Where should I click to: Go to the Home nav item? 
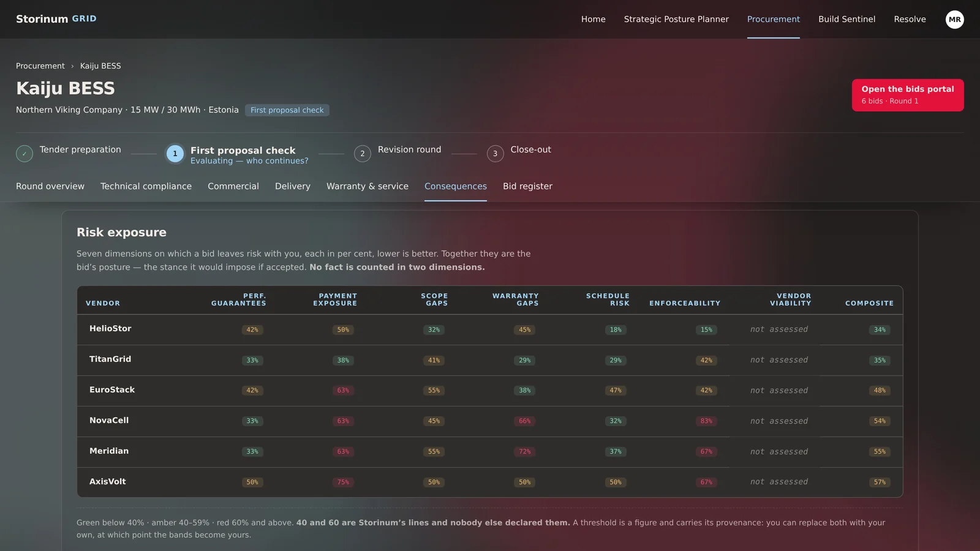coord(594,19)
